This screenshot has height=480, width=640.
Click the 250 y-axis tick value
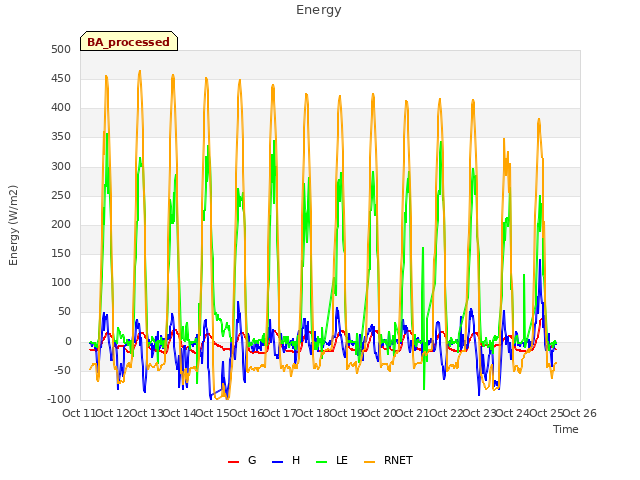coord(61,195)
